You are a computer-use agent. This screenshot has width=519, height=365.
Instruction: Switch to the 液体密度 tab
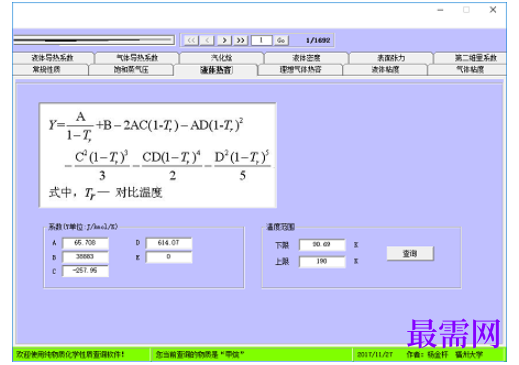(x=306, y=58)
